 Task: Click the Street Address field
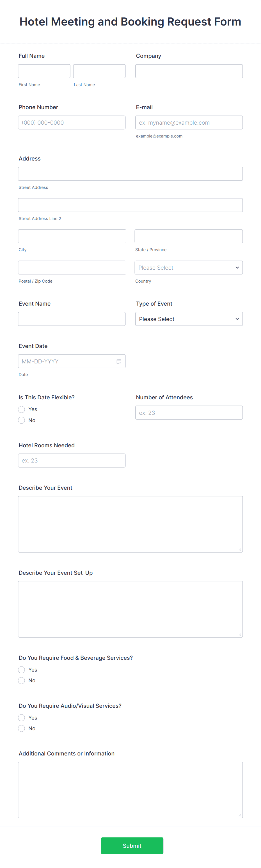(x=130, y=173)
